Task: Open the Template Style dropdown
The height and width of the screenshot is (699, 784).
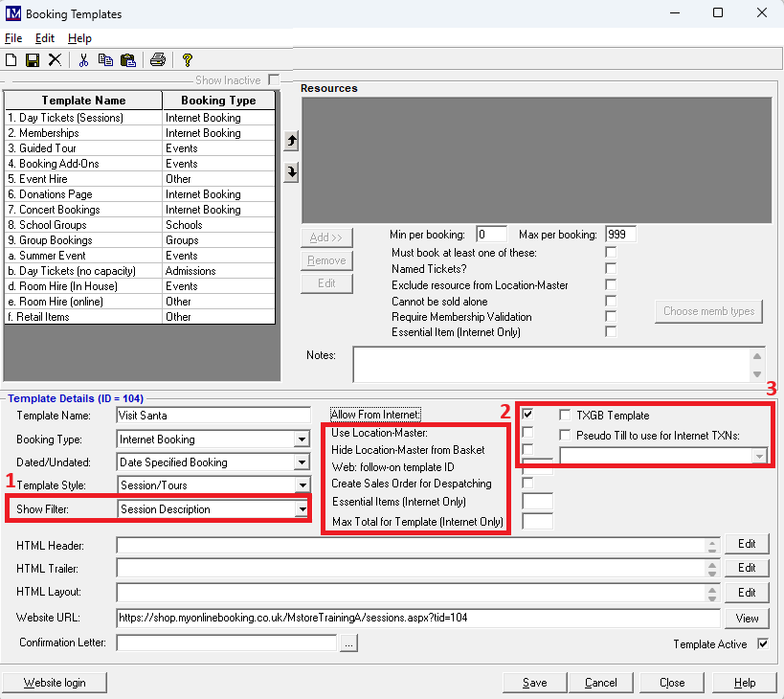Action: click(x=302, y=485)
